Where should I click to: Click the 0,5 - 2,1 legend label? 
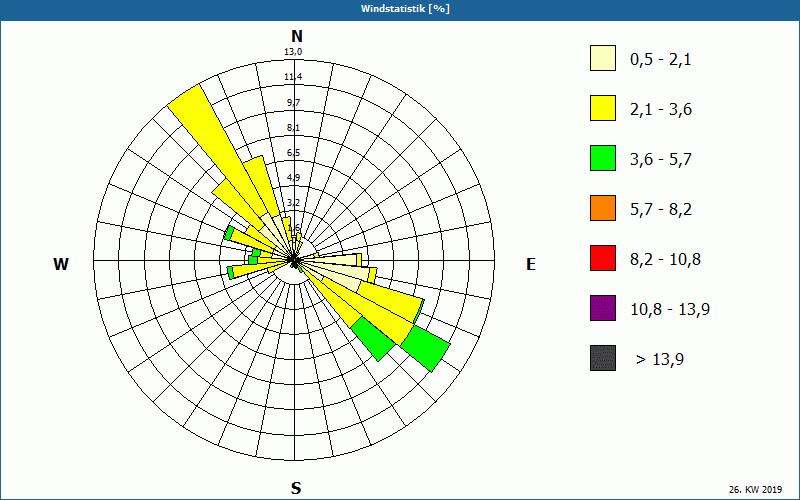661,60
